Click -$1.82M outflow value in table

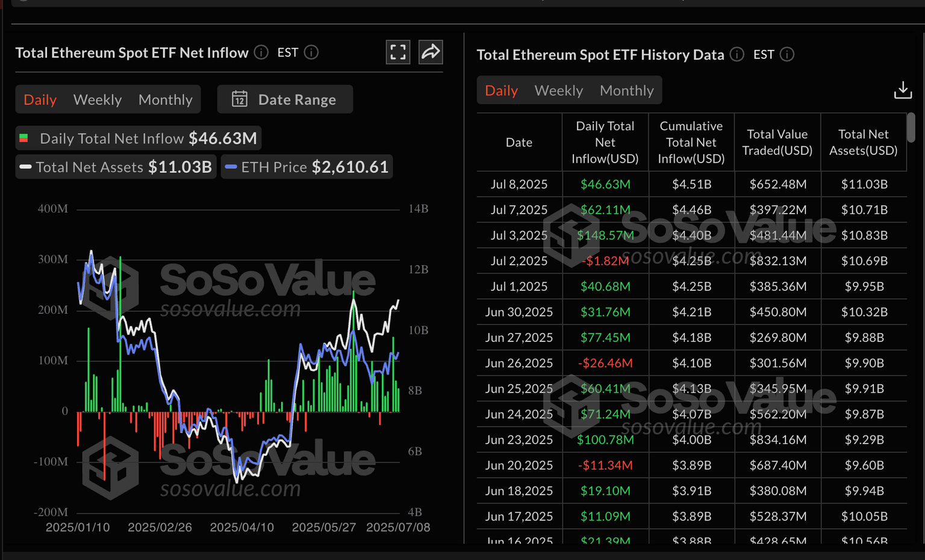[605, 261]
